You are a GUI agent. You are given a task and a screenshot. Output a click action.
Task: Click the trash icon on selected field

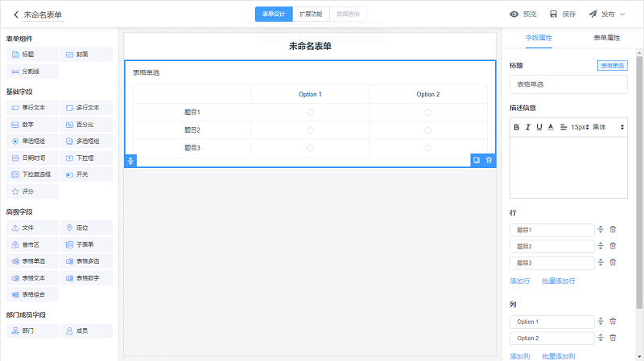(x=489, y=160)
